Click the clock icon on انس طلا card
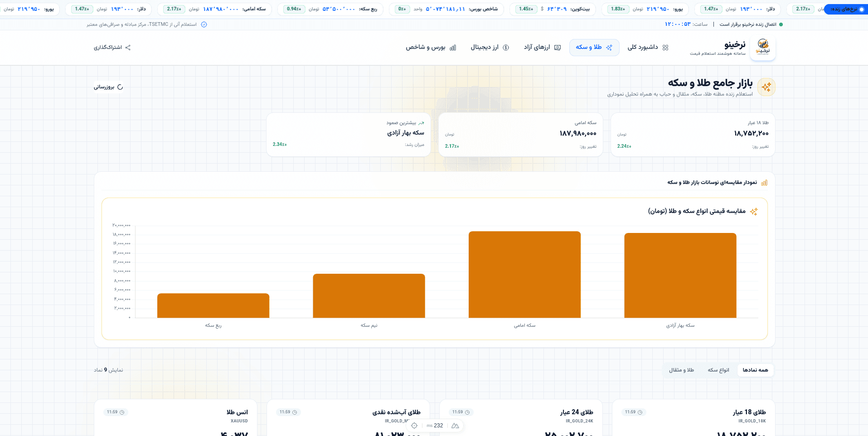 [122, 412]
